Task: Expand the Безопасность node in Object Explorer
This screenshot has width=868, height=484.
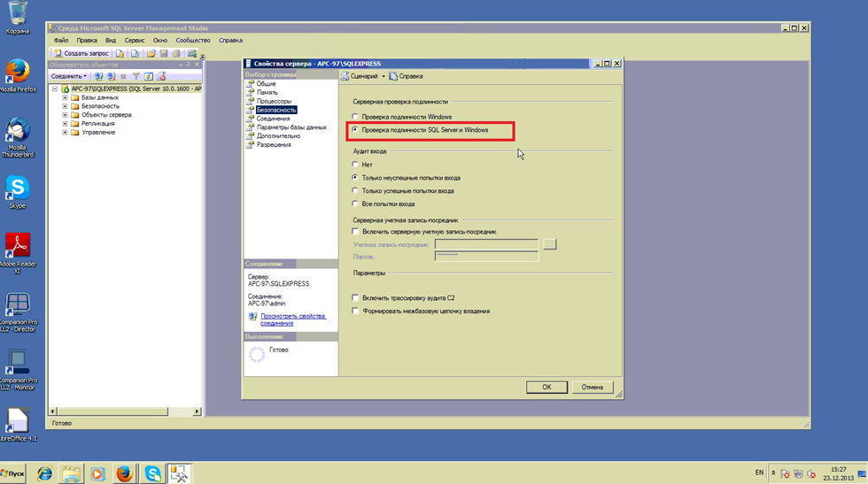Action: pyautogui.click(x=65, y=106)
